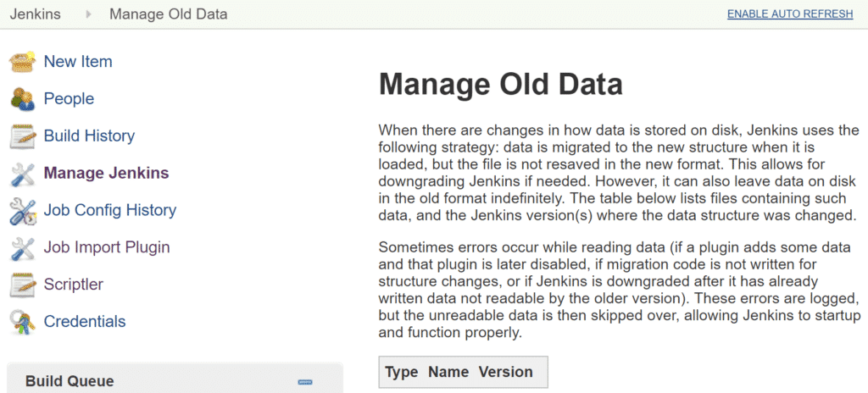Viewport: 868px width, 393px height.
Task: Go to Jenkins breadcrumb home
Action: click(36, 14)
